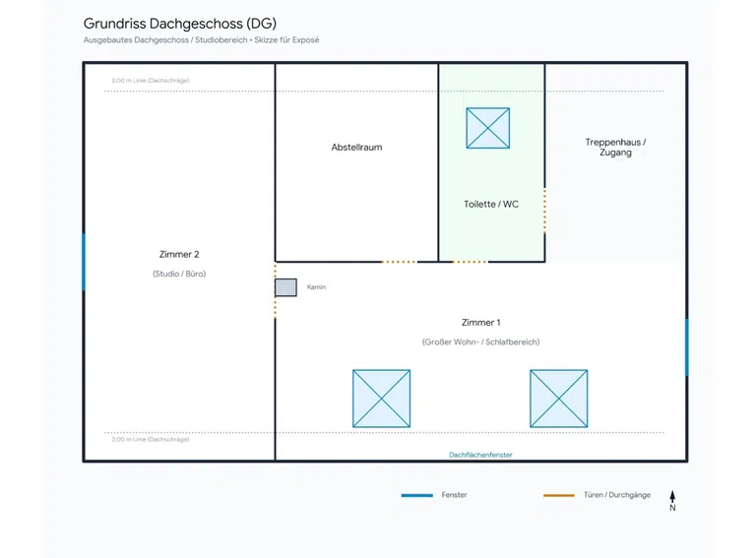The width and height of the screenshot is (756, 558).
Task: Click the door opening below Toilette / WC
Action: click(471, 262)
